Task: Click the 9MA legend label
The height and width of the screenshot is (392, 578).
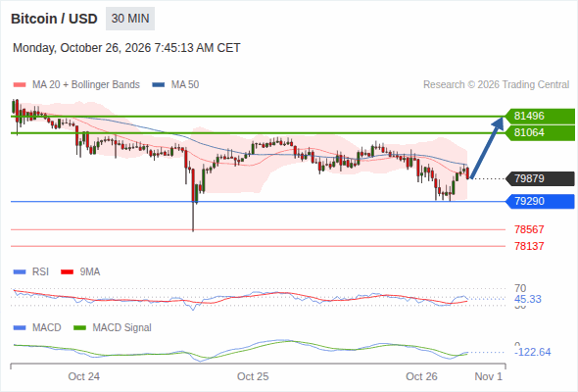Action: coord(90,272)
